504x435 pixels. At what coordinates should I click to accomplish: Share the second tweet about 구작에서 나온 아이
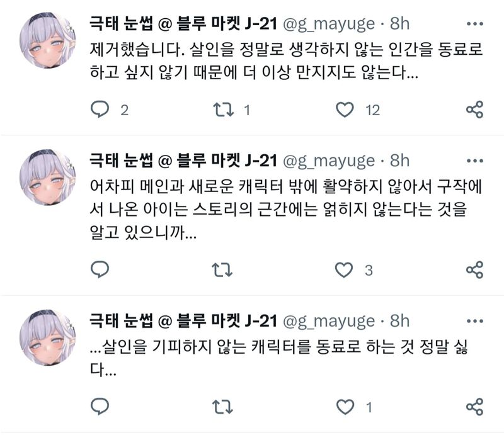(x=474, y=269)
